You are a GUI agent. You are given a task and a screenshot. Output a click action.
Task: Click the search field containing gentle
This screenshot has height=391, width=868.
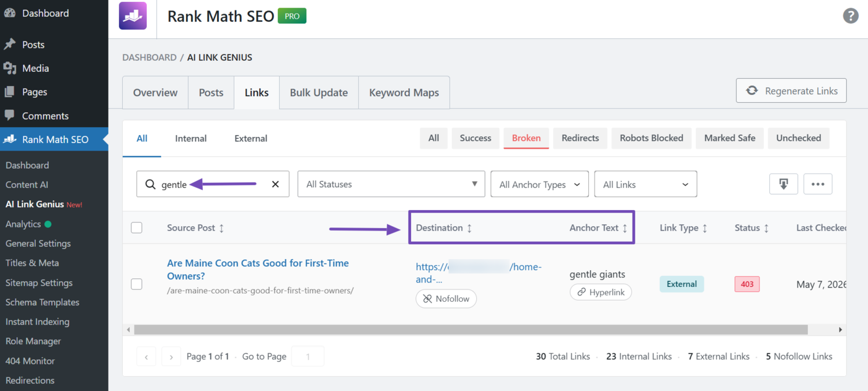[x=213, y=184]
